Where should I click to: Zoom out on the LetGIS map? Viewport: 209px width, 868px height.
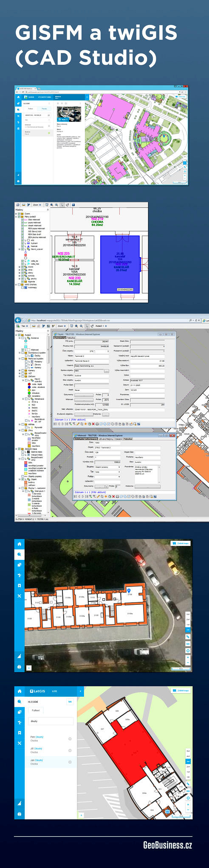point(188,810)
